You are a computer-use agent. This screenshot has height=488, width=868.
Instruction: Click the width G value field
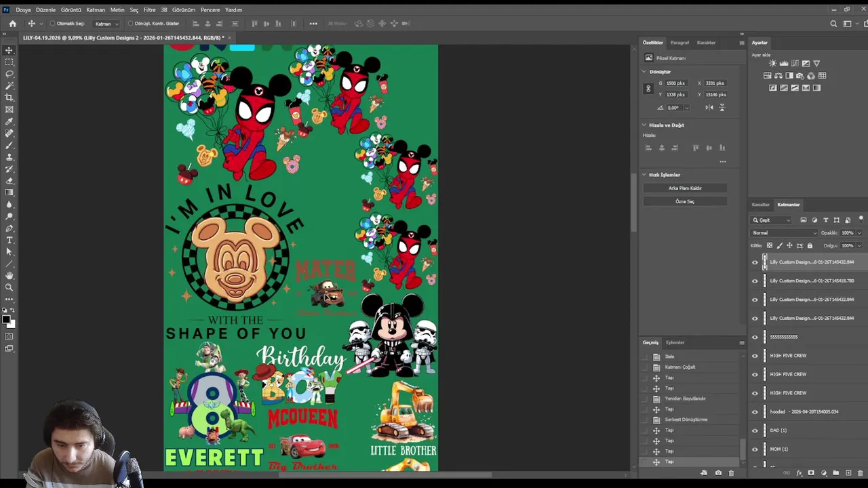677,83
